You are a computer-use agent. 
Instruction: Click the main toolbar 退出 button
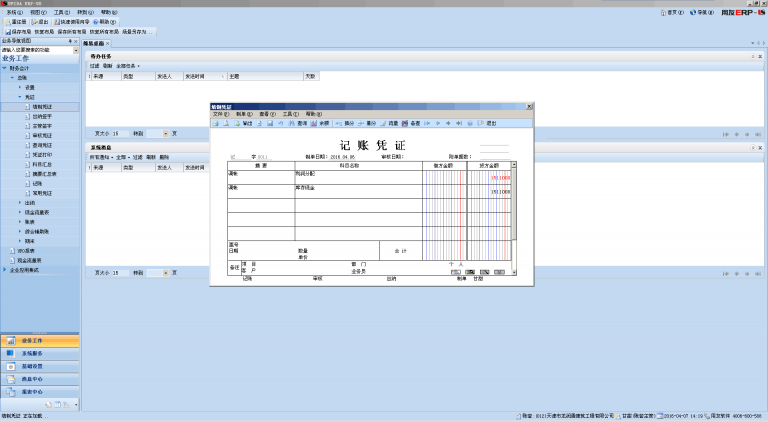(x=40, y=22)
